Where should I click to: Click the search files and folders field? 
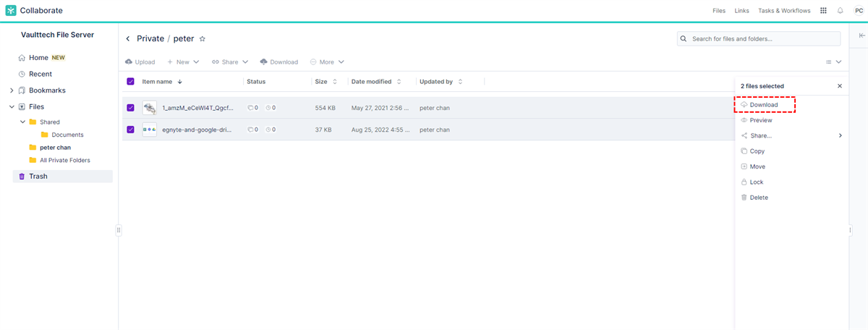coord(759,38)
